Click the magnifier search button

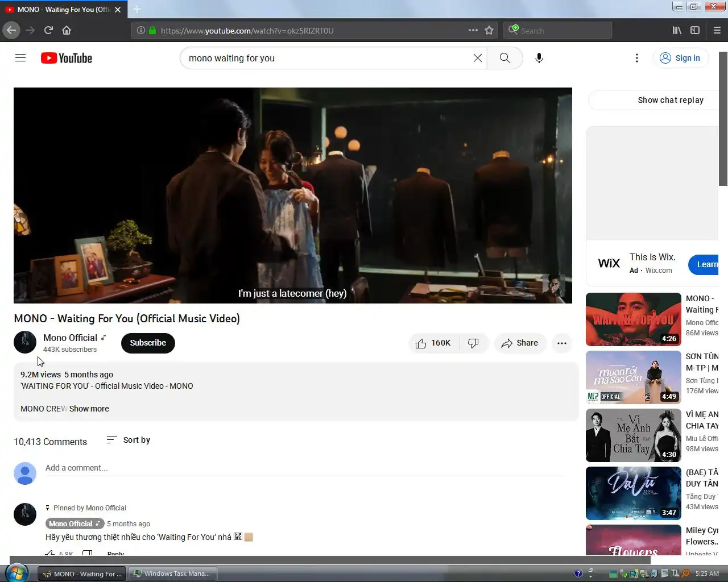pyautogui.click(x=505, y=58)
